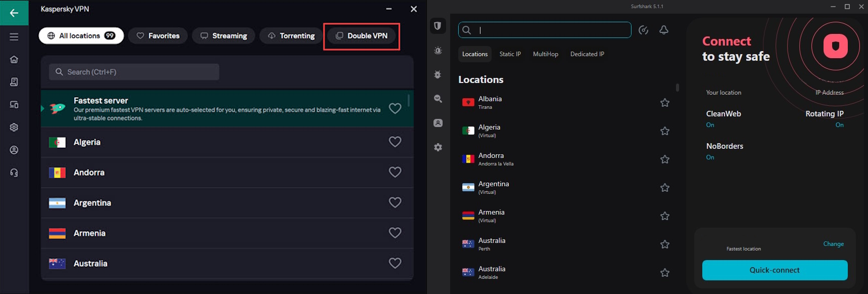Switch to Surfshark Dedicated IP tab
The width and height of the screenshot is (868, 294).
587,54
